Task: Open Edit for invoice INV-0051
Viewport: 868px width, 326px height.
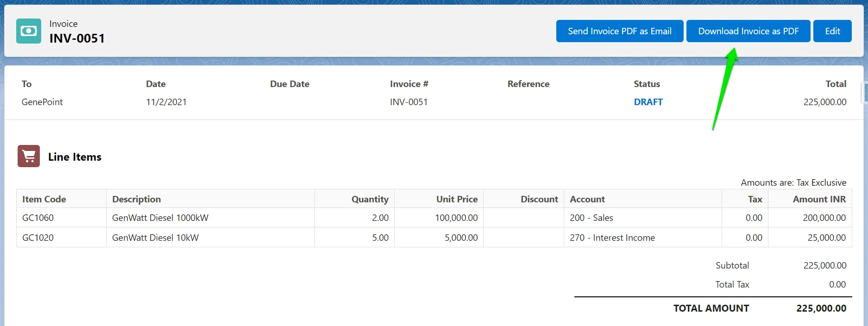Action: pyautogui.click(x=832, y=31)
